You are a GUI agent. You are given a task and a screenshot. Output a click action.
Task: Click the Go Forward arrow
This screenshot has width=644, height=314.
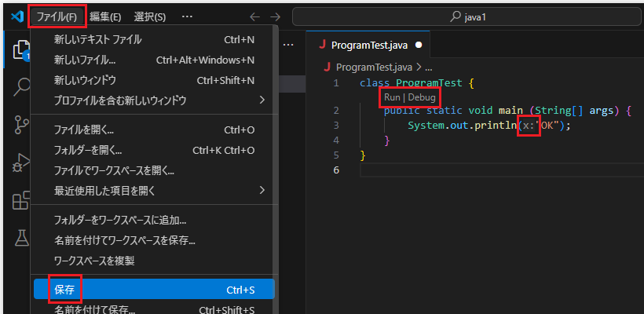tap(275, 16)
